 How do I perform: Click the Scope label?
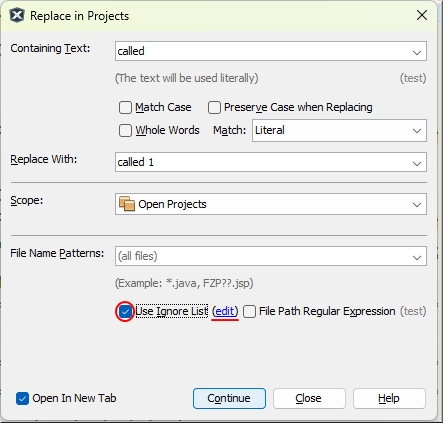(27, 201)
